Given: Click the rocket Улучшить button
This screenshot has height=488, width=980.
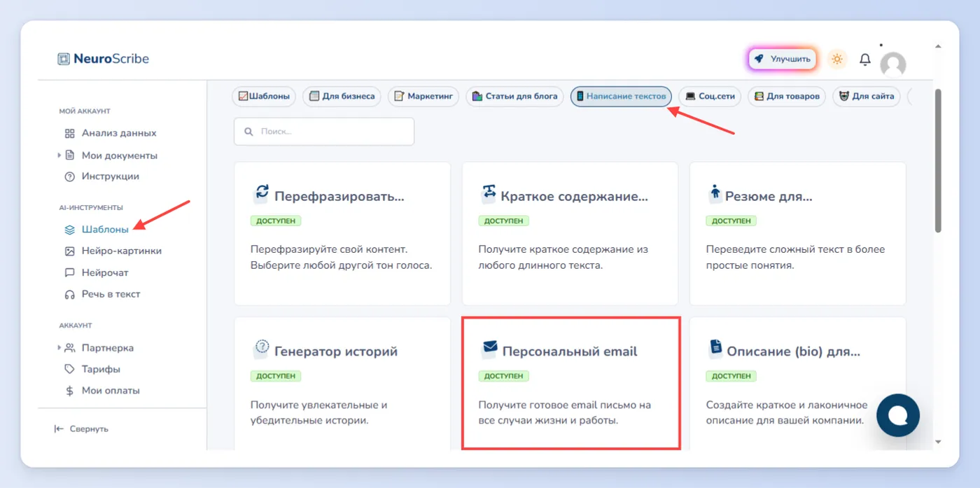Looking at the screenshot, I should click(783, 60).
